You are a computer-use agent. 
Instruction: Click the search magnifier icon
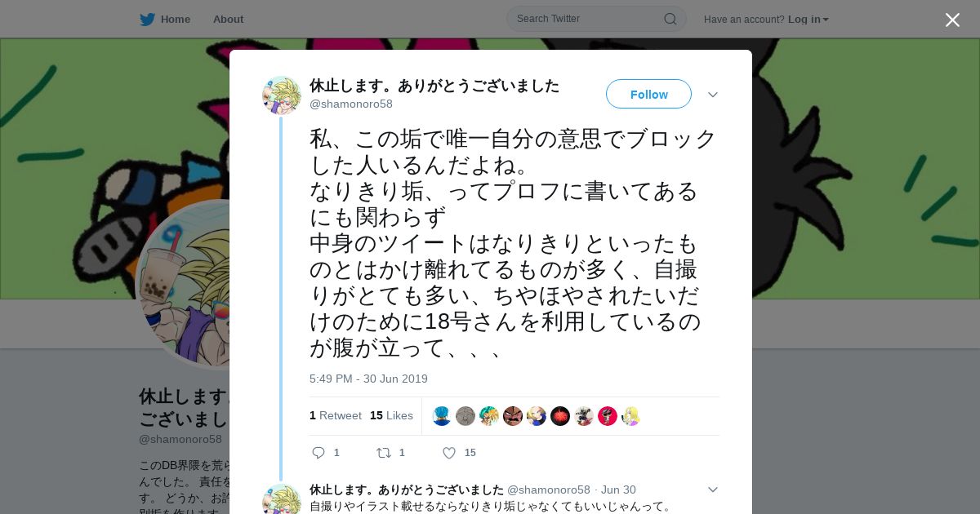(x=670, y=19)
